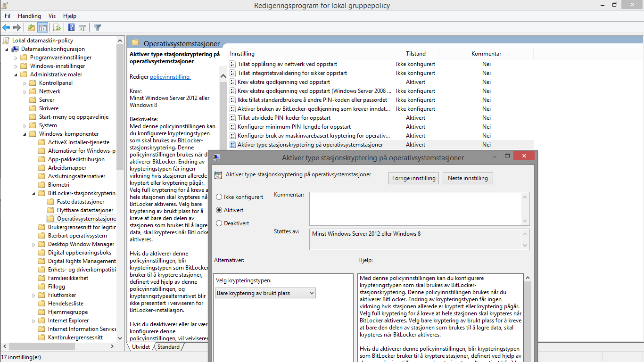The image size is (644, 362).
Task: Open help via the question mark icon
Action: tap(71, 28)
